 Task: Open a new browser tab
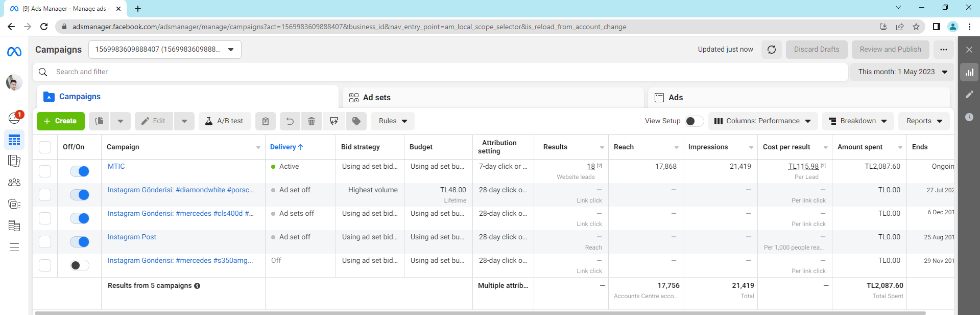pyautogui.click(x=138, y=9)
